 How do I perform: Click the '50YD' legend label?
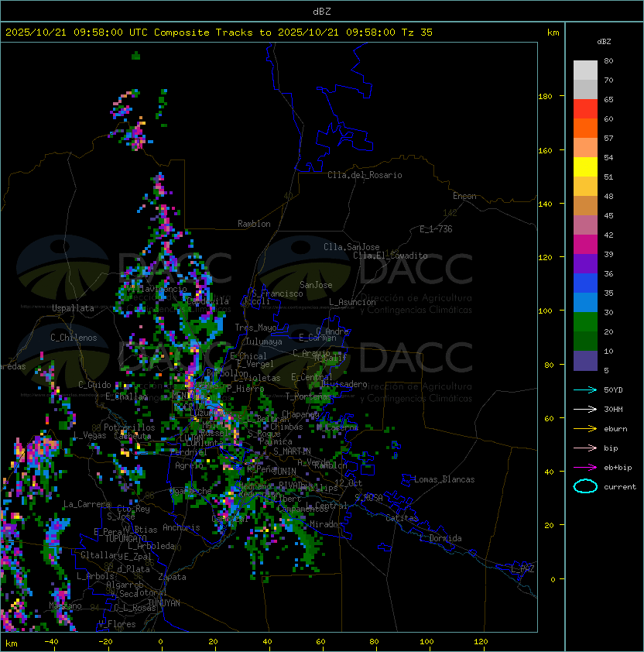point(613,390)
